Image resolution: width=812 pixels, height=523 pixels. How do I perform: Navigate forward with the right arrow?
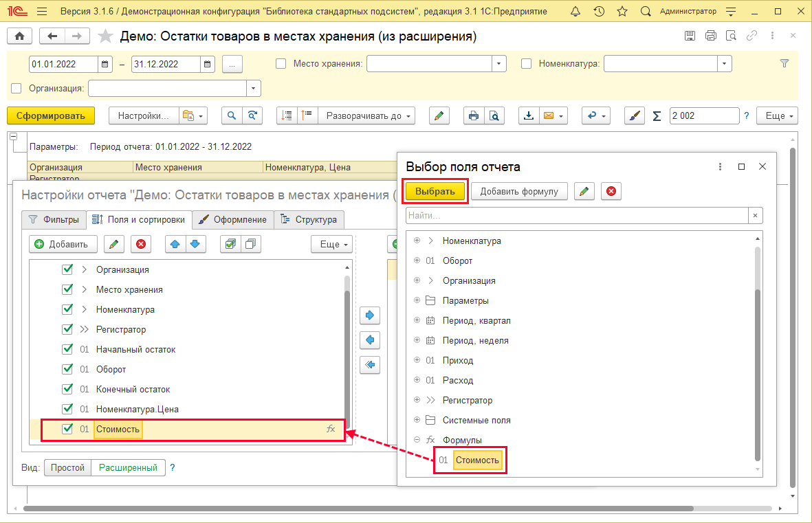77,36
